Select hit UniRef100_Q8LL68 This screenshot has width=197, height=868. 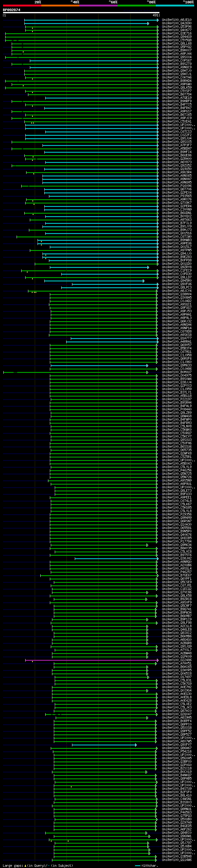point(177,43)
